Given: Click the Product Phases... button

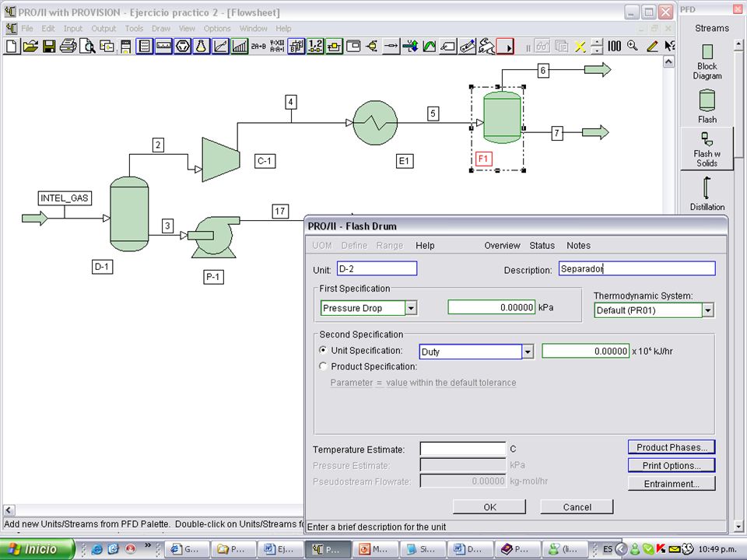Looking at the screenshot, I should tap(672, 448).
